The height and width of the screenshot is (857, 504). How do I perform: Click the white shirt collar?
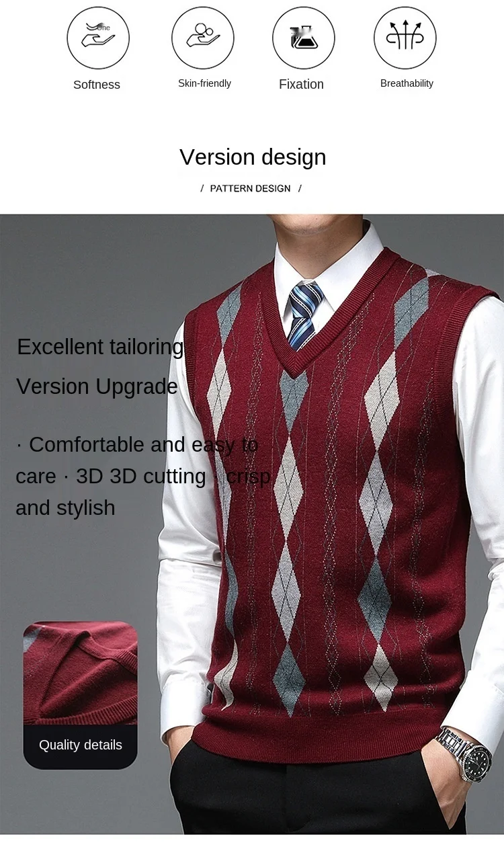click(328, 266)
